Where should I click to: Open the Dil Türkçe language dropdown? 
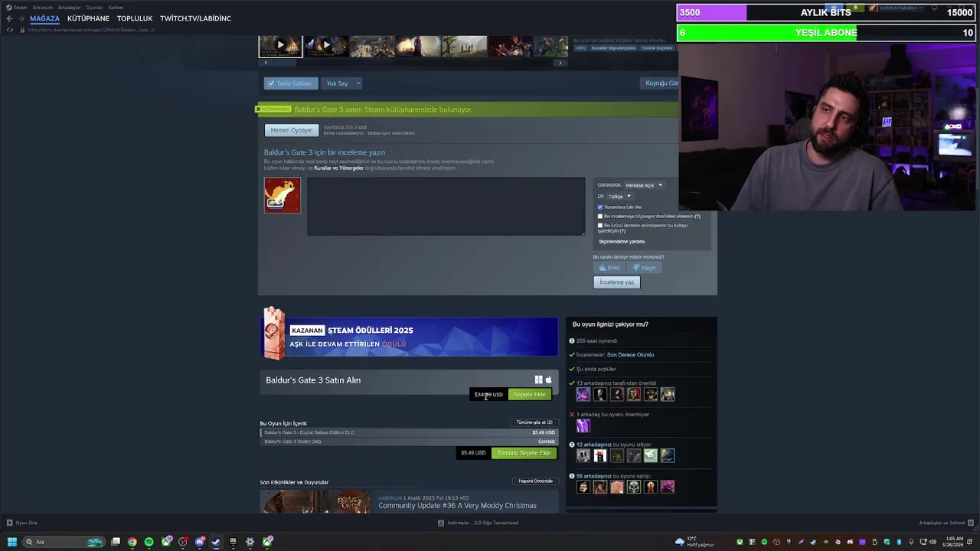point(619,197)
